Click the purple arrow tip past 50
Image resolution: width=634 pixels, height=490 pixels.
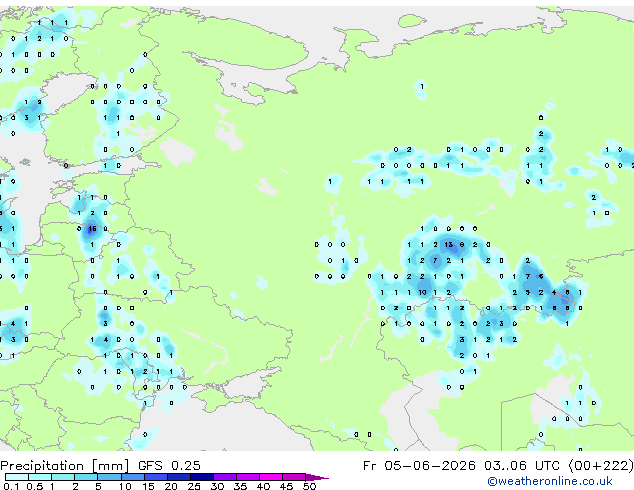pos(316,477)
